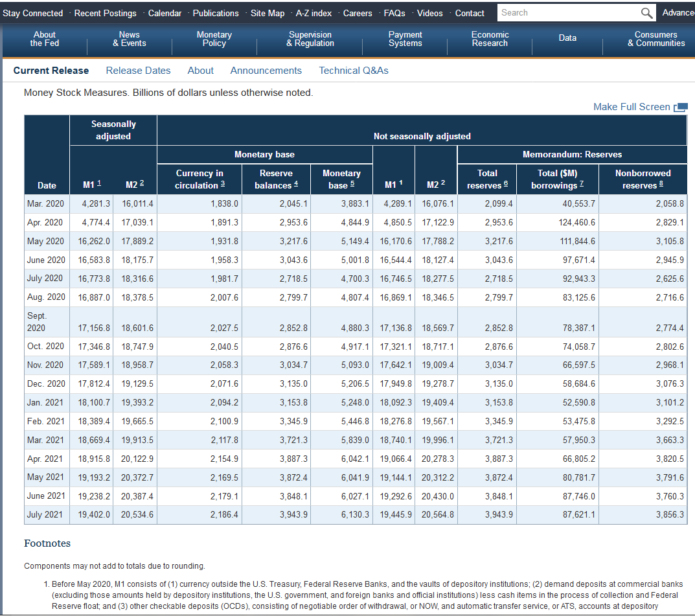Click footnote 4 on Reserve balances header
Screen dimensions: 695x616
[296, 185]
